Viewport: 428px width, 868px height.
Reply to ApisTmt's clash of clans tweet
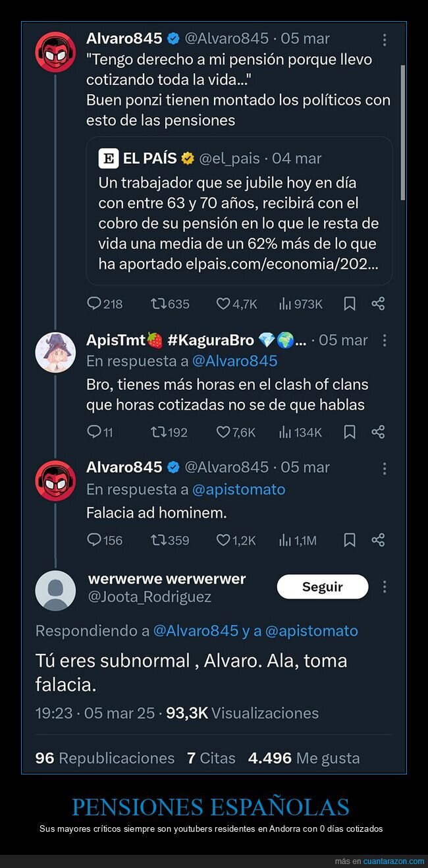coord(95,432)
